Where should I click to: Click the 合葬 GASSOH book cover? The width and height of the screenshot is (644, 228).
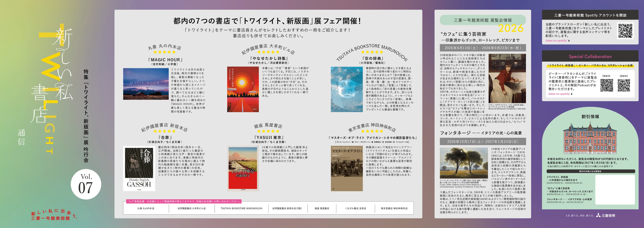tap(139, 169)
